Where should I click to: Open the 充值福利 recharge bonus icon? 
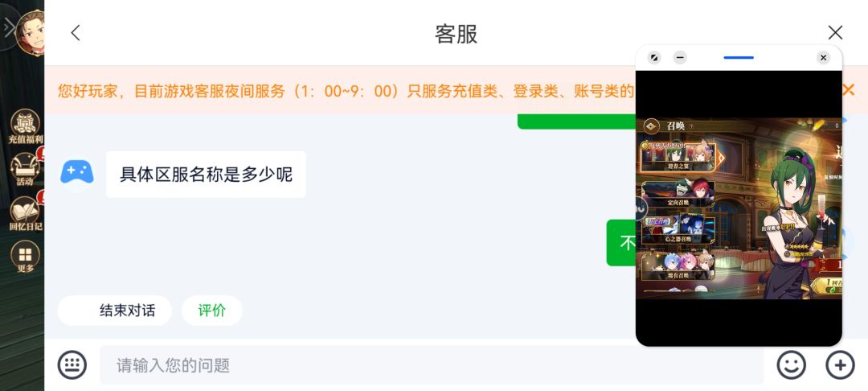[24, 126]
